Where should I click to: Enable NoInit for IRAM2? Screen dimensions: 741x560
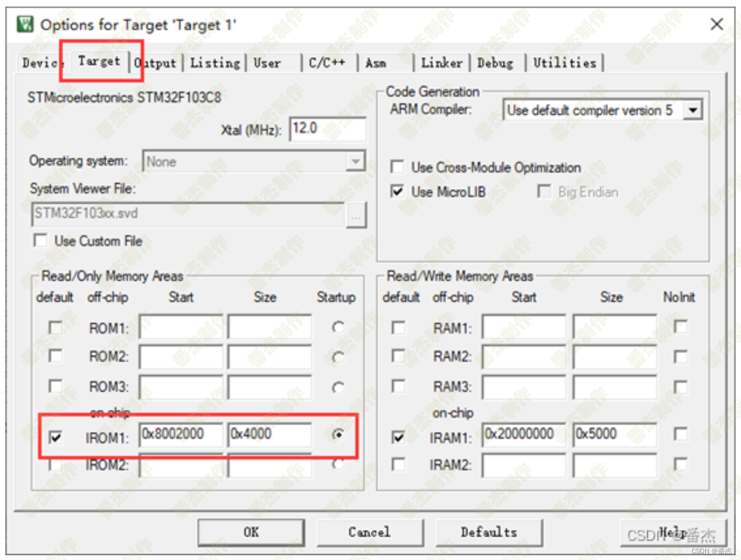tap(680, 464)
